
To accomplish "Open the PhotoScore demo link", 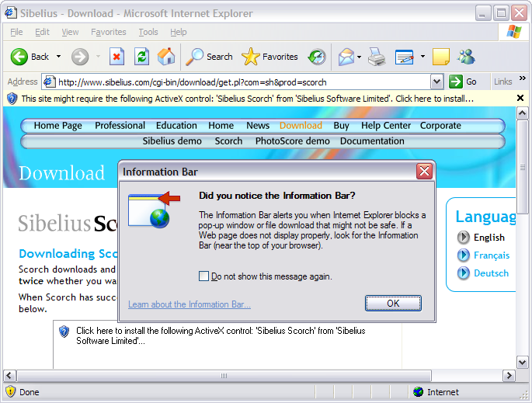I will coord(293,141).
